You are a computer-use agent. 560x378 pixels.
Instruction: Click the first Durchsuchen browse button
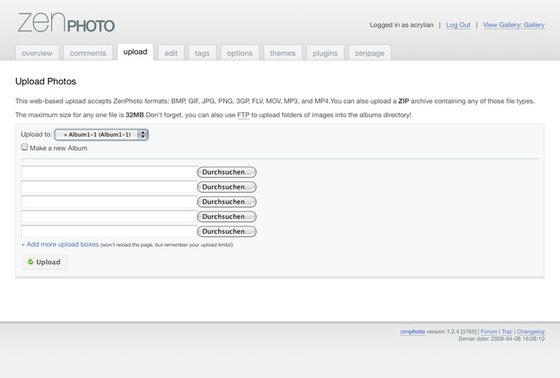tap(227, 172)
